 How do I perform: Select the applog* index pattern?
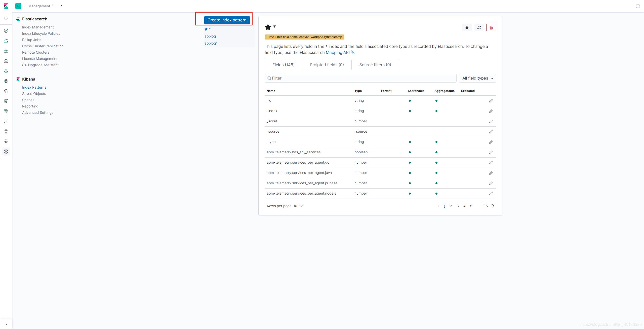point(211,43)
